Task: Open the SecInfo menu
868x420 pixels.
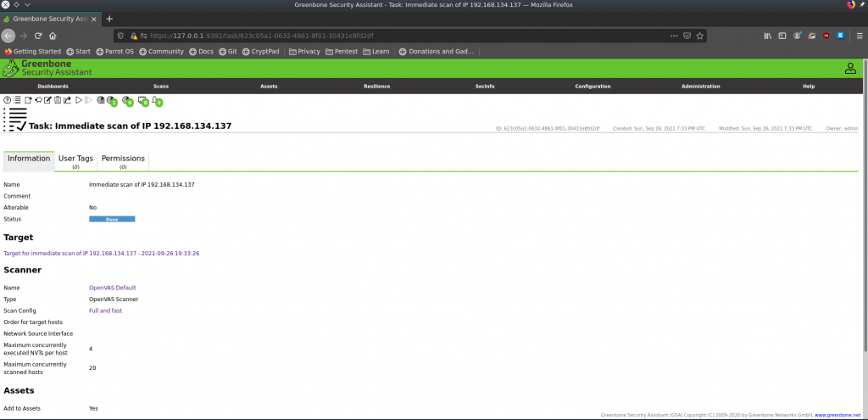Action: point(485,87)
